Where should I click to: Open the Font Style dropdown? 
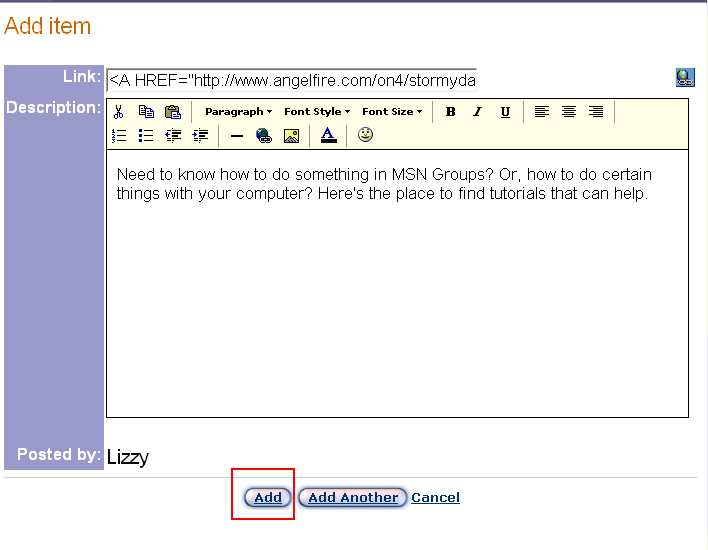coord(317,112)
